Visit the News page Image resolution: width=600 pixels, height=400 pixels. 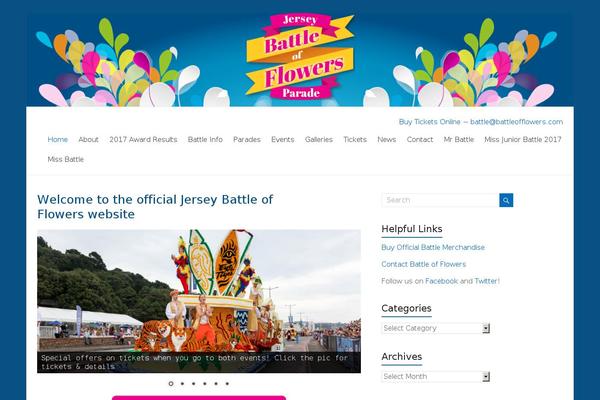[x=386, y=139]
